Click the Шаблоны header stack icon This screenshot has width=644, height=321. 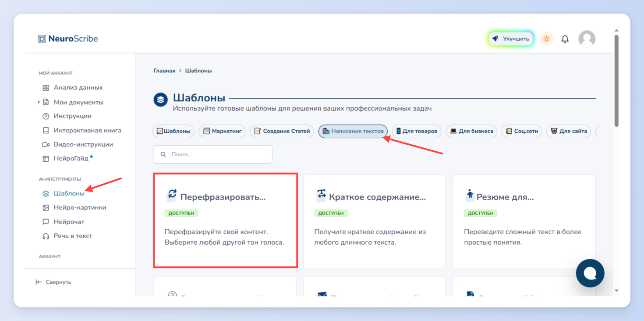(x=161, y=99)
